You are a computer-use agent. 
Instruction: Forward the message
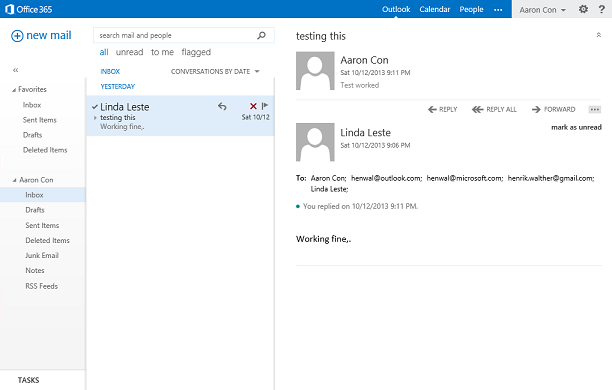tap(553, 109)
